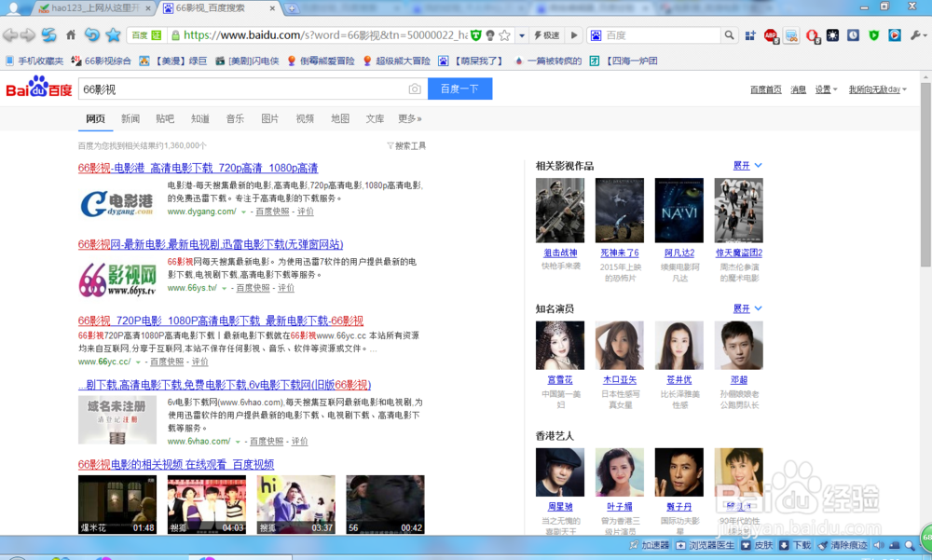Click the 加速器 rocket icon in status bar
The height and width of the screenshot is (560, 932).
coord(634,545)
